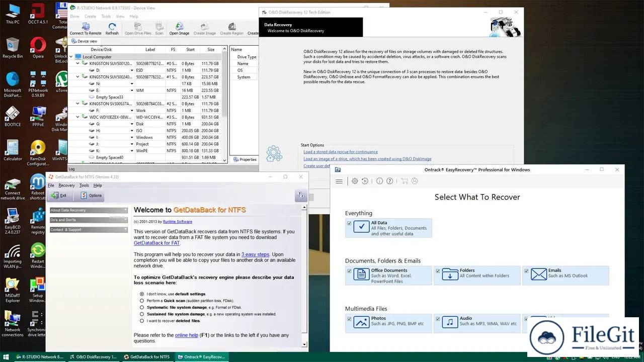This screenshot has width=644, height=362.
Task: Open dropdown arrow on F: drive row
Action: click(x=132, y=111)
